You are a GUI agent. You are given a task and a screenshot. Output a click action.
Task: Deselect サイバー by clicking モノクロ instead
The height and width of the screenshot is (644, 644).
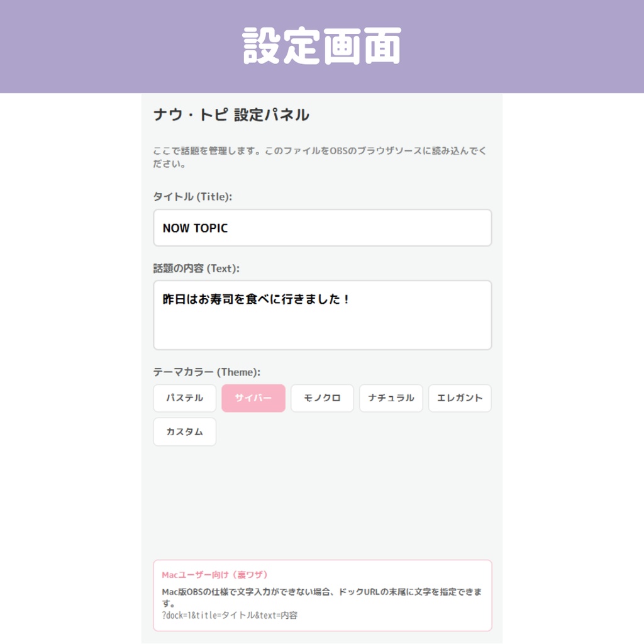click(322, 398)
